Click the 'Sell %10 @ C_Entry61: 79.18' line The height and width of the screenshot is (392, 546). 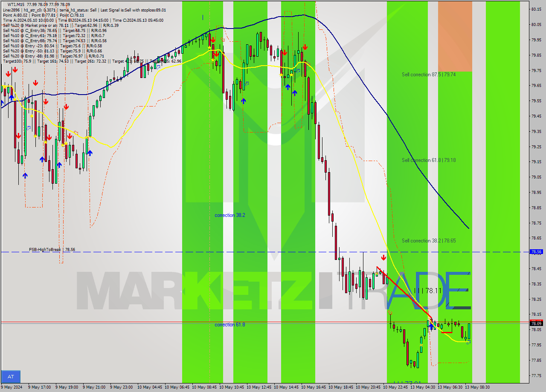pos(54,36)
